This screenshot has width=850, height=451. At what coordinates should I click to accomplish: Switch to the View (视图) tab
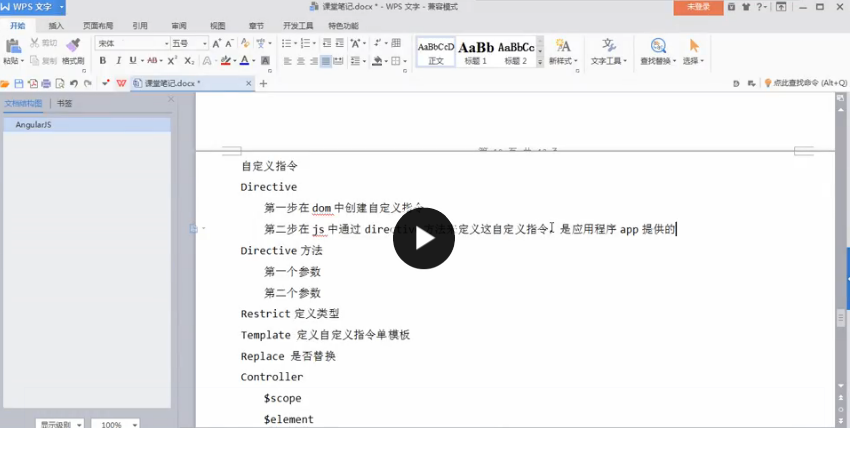click(x=217, y=25)
